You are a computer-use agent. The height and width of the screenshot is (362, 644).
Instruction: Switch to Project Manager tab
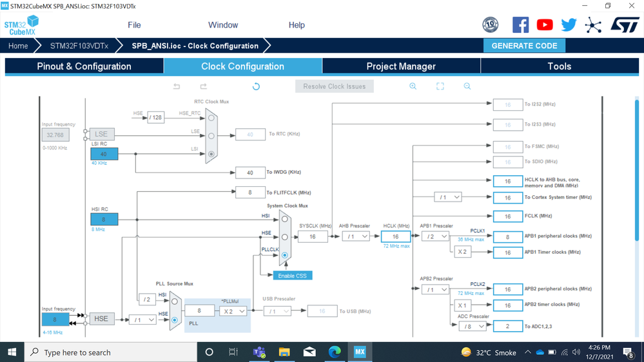tap(401, 66)
